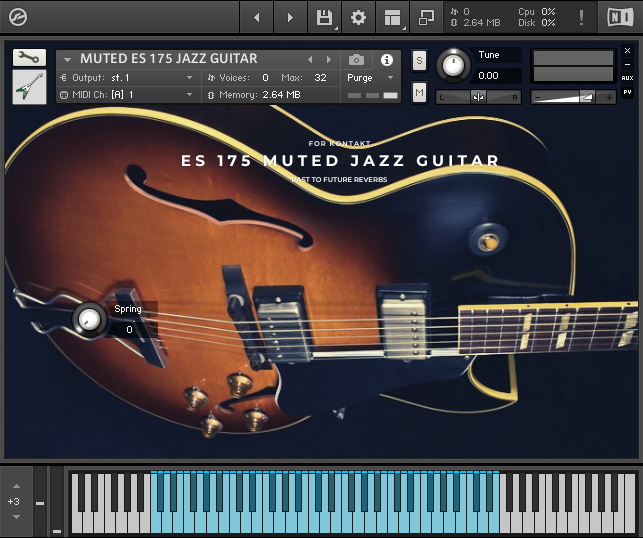
Task: Click the PAST TO FUTURE REVERBS text
Action: point(339,179)
